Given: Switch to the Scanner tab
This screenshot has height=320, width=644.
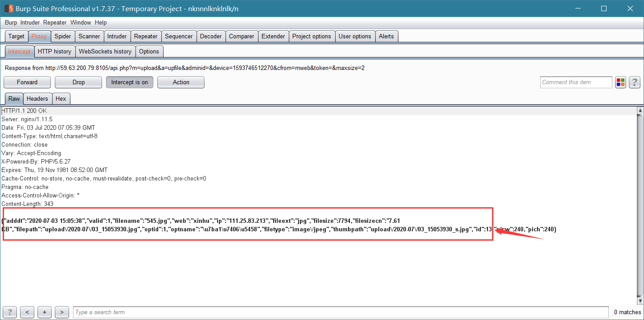Looking at the screenshot, I should point(90,36).
